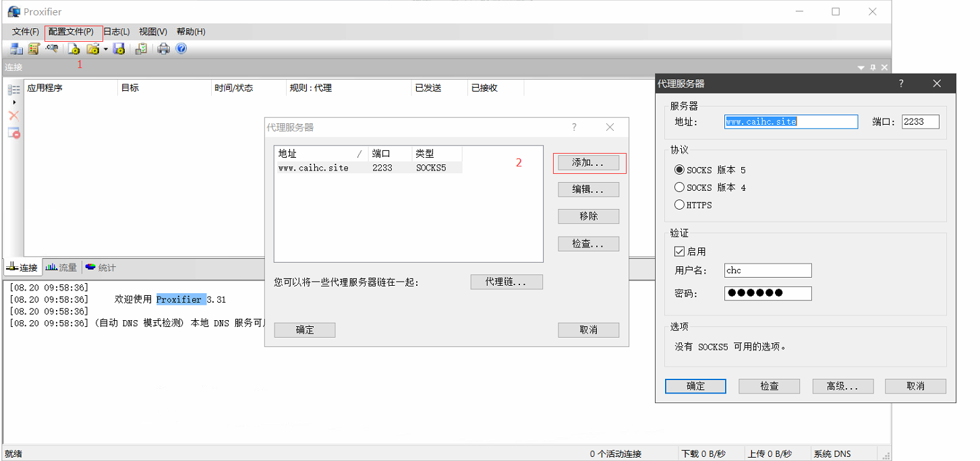
Task: Click 取消 in the proxy list dialog
Action: pyautogui.click(x=588, y=330)
